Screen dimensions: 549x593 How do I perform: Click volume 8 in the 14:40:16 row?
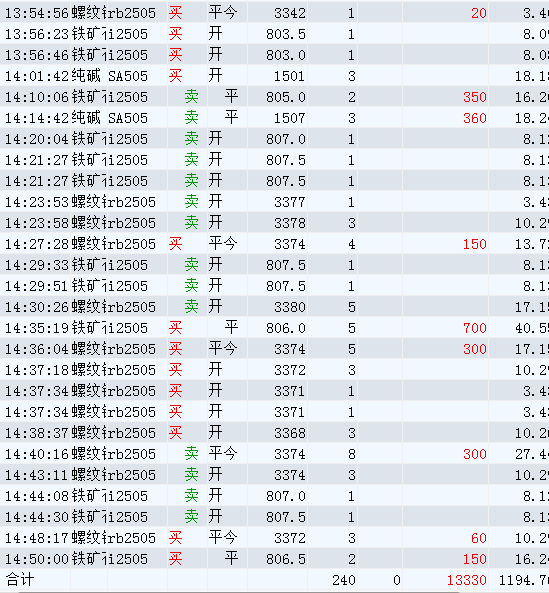[352, 454]
